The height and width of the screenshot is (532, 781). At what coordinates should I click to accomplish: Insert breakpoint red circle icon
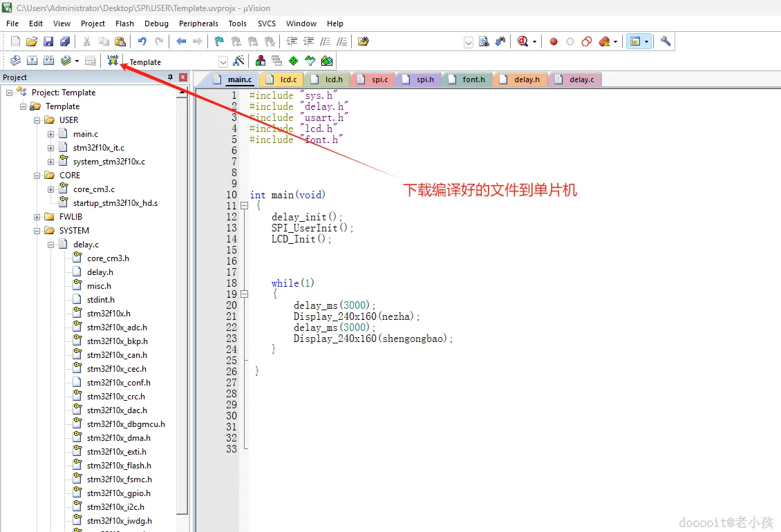(x=554, y=42)
